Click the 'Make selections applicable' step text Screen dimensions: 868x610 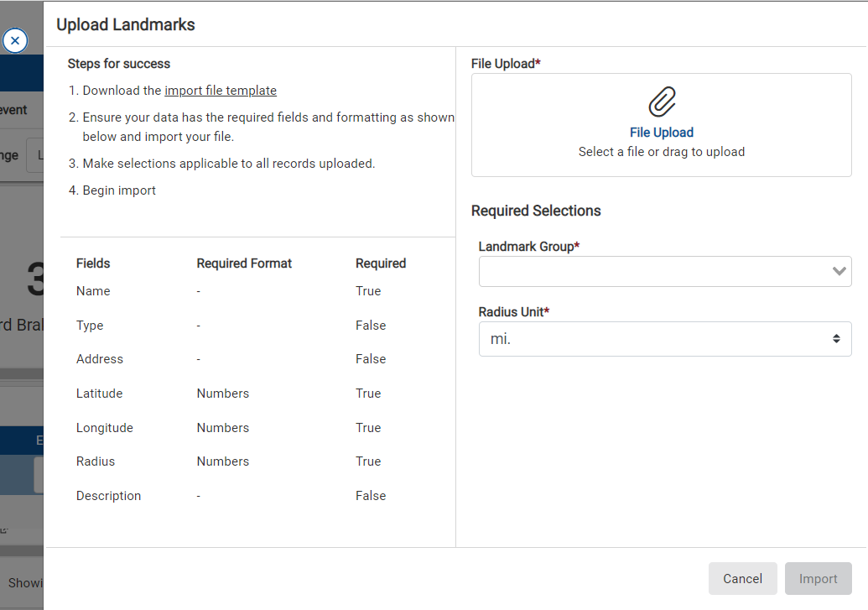(x=229, y=164)
